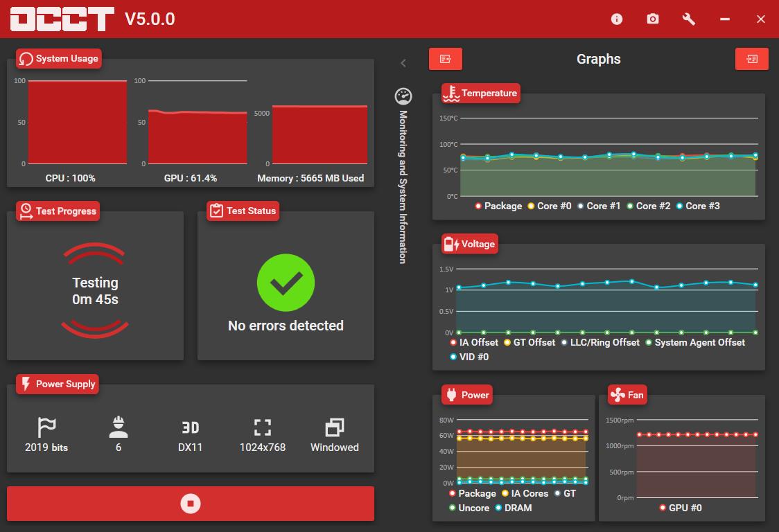Image resolution: width=779 pixels, height=532 pixels.
Task: Click the left graphs layout button
Action: click(x=446, y=59)
